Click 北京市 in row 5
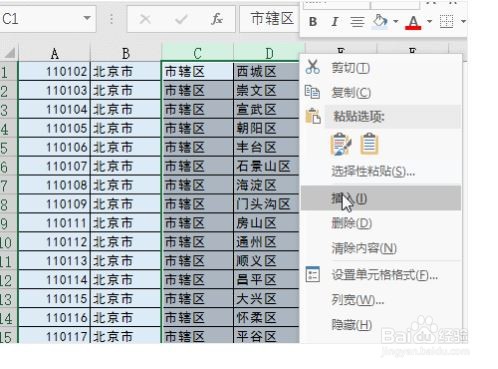 (x=126, y=147)
